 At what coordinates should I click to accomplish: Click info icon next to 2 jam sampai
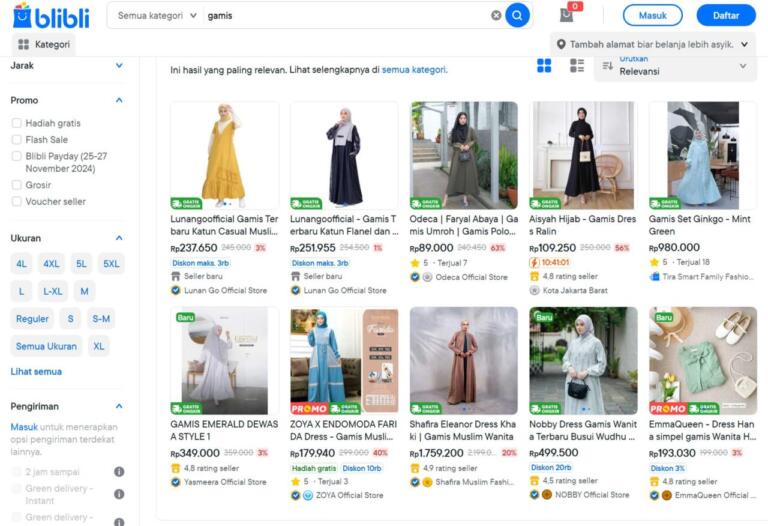pyautogui.click(x=119, y=471)
